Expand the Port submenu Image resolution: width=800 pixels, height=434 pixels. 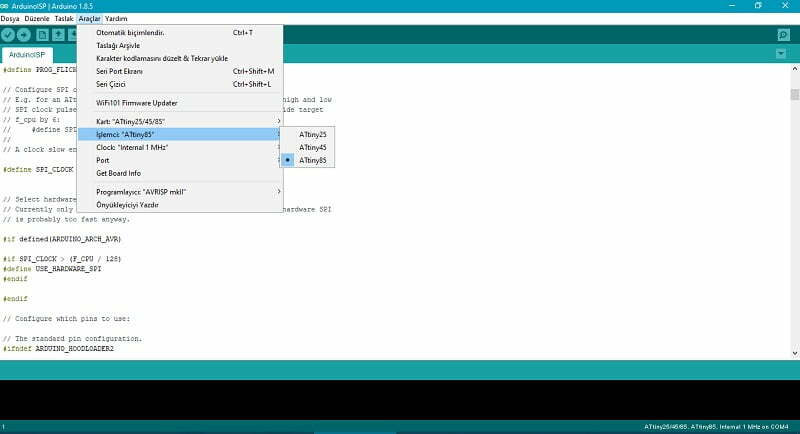tap(180, 160)
